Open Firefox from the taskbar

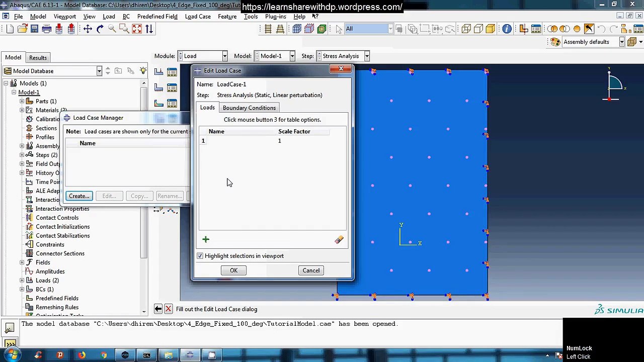click(x=82, y=355)
